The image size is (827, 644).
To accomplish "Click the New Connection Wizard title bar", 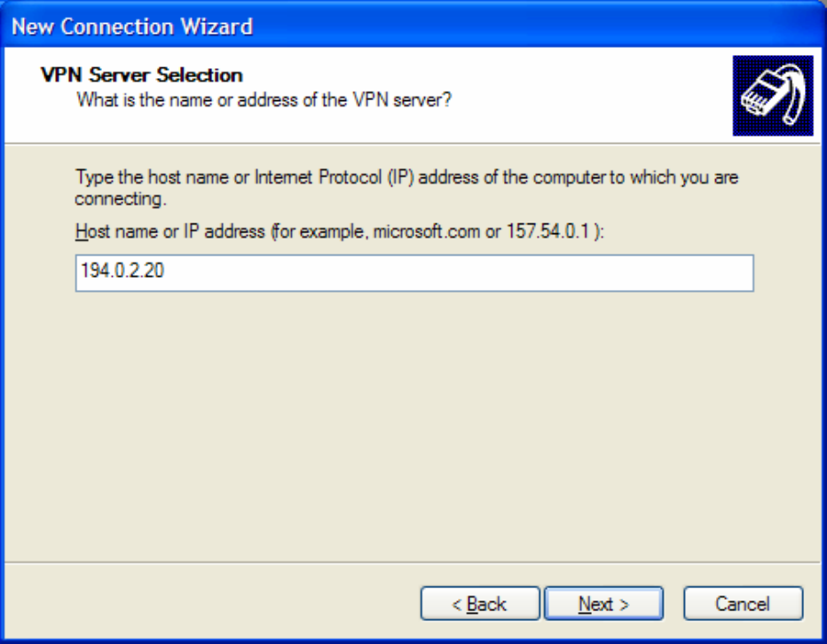I will (x=133, y=27).
